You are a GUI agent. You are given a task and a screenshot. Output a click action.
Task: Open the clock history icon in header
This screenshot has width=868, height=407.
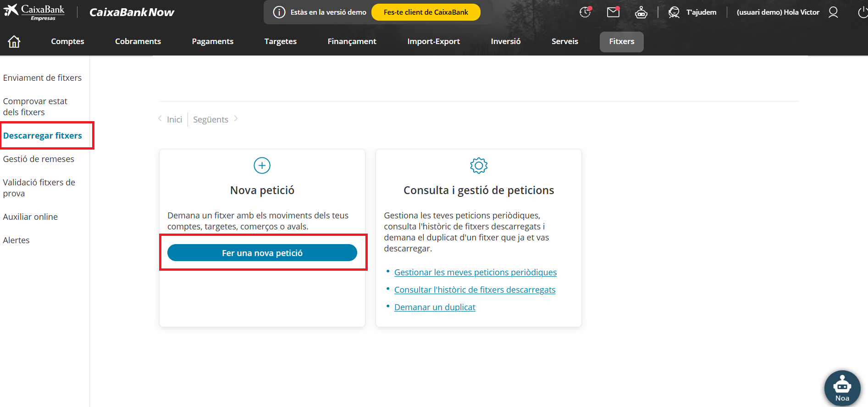(585, 12)
